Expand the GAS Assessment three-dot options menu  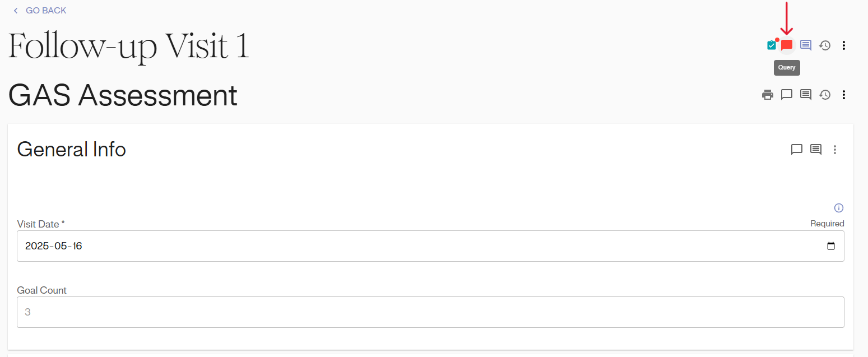pyautogui.click(x=844, y=95)
